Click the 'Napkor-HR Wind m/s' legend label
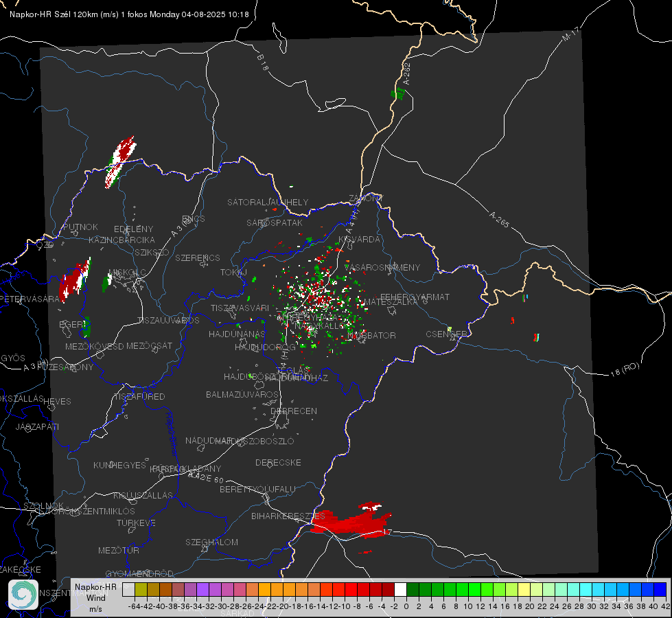This screenshot has width=672, height=618. coord(95,598)
